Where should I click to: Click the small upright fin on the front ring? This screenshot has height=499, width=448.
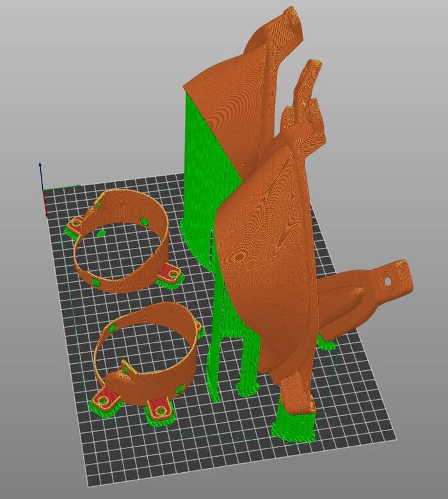(125, 367)
